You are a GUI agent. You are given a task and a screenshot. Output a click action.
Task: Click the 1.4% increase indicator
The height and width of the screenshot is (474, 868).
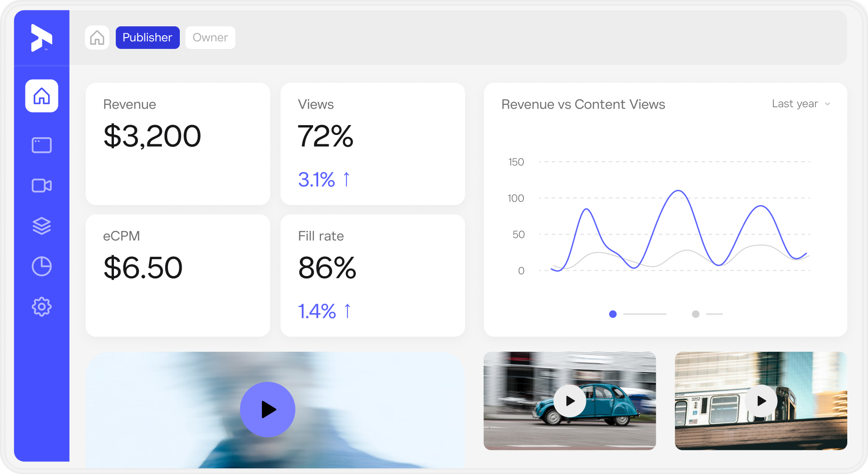click(x=325, y=311)
